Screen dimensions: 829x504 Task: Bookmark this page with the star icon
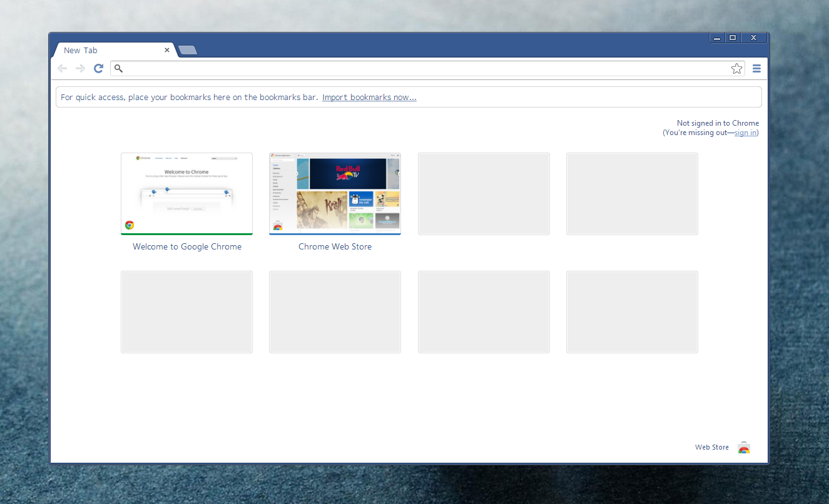click(x=736, y=68)
